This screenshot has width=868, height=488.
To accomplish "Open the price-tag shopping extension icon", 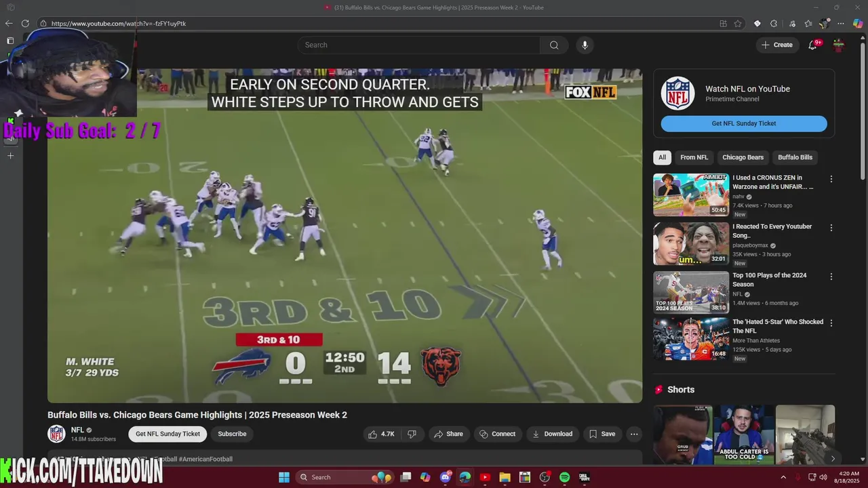I will click(757, 23).
